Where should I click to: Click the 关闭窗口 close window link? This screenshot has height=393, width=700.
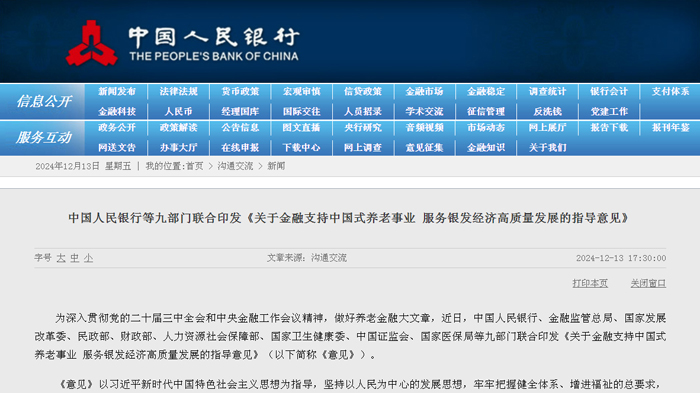coord(648,283)
